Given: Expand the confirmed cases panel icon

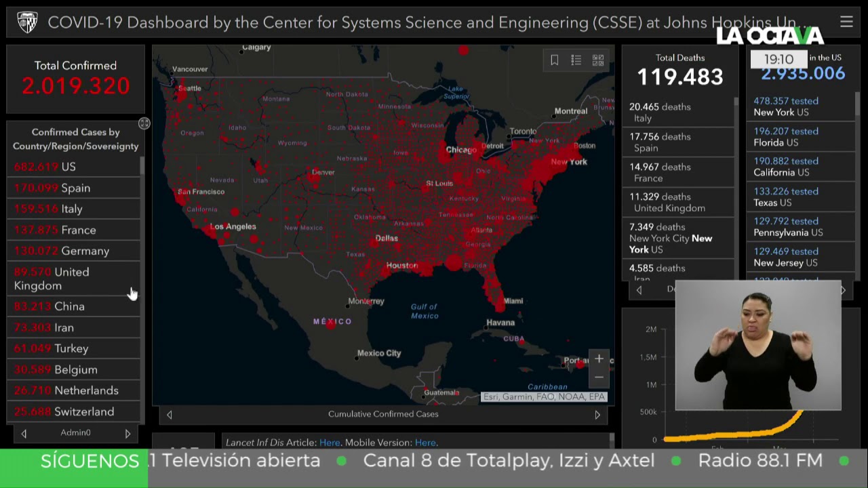Looking at the screenshot, I should pyautogui.click(x=144, y=123).
